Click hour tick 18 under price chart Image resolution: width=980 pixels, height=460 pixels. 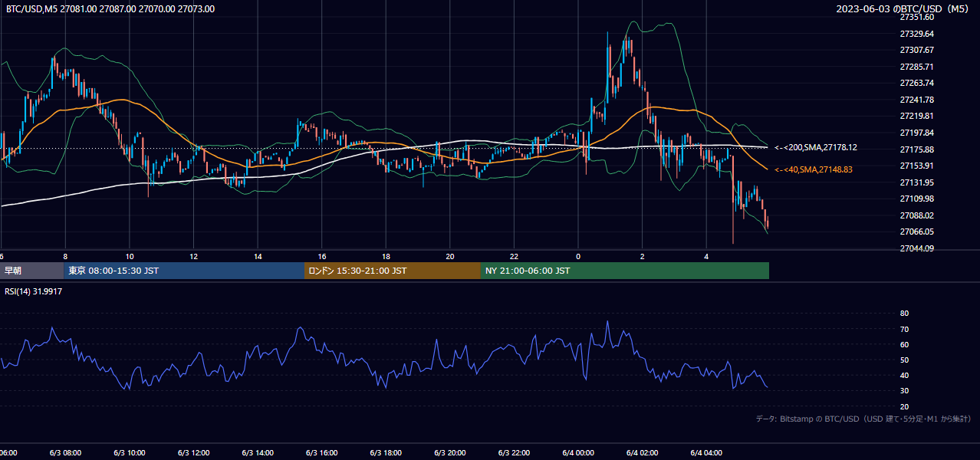pos(386,256)
